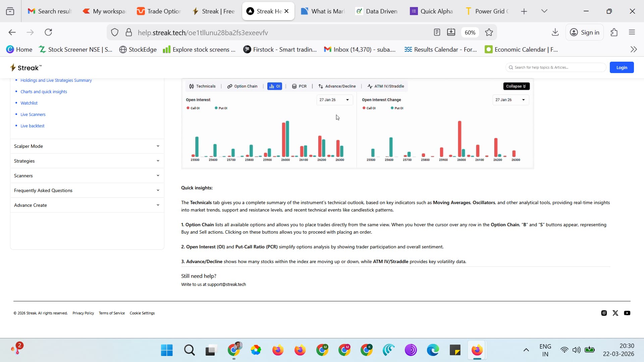Screen dimensions: 644x362
Task: Click the blue Login button
Action: click(x=621, y=67)
